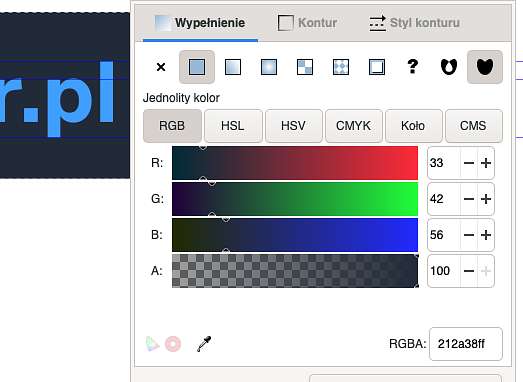
Task: Select the mesh gradient fill icon
Action: coord(305,67)
